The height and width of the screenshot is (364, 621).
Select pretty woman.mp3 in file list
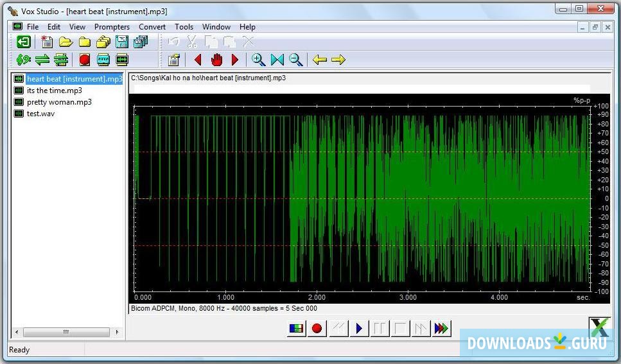point(59,102)
